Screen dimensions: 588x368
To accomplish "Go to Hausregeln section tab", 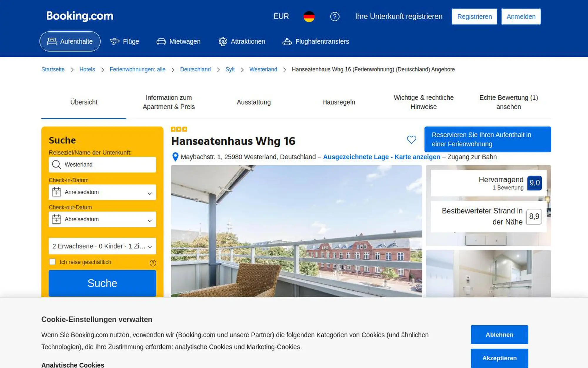I will (339, 102).
